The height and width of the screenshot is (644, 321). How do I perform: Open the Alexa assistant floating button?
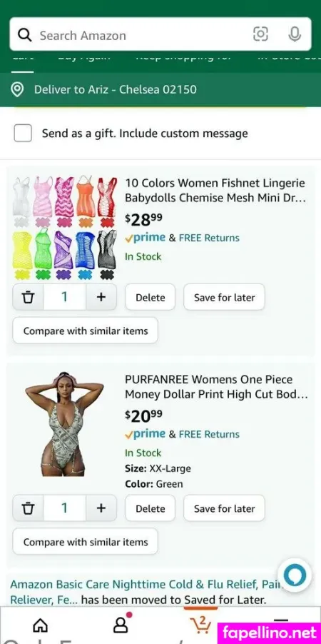[295, 575]
